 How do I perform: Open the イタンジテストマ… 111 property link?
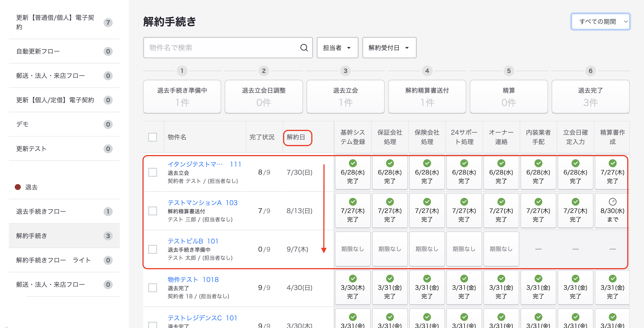pos(205,164)
